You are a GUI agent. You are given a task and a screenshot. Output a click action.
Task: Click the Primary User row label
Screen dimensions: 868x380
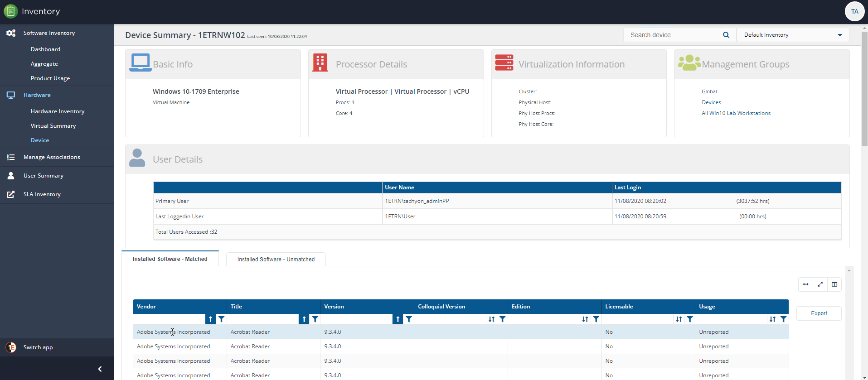pos(172,201)
